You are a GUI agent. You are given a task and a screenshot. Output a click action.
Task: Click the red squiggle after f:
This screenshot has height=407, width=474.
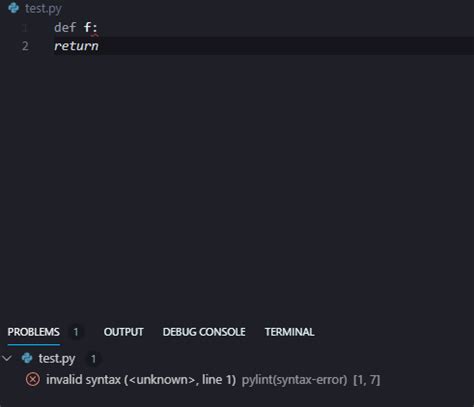coord(95,34)
